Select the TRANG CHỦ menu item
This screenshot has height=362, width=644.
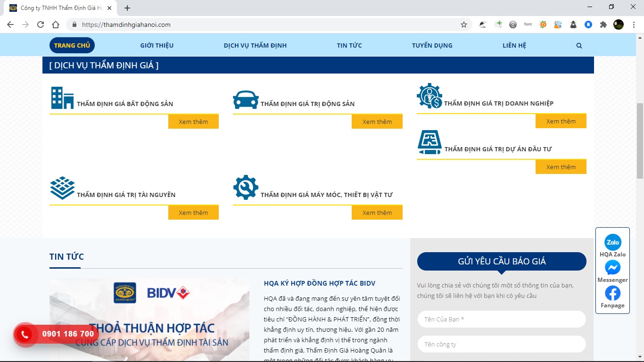pyautogui.click(x=72, y=45)
